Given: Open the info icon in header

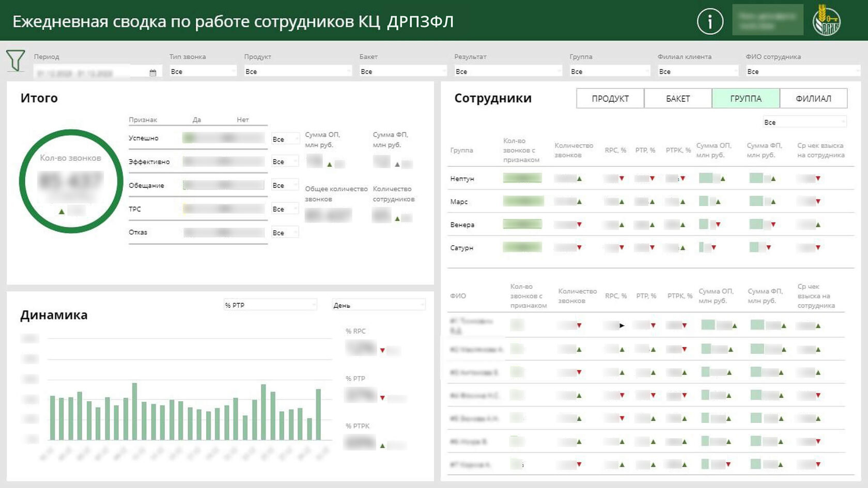Looking at the screenshot, I should tap(710, 22).
